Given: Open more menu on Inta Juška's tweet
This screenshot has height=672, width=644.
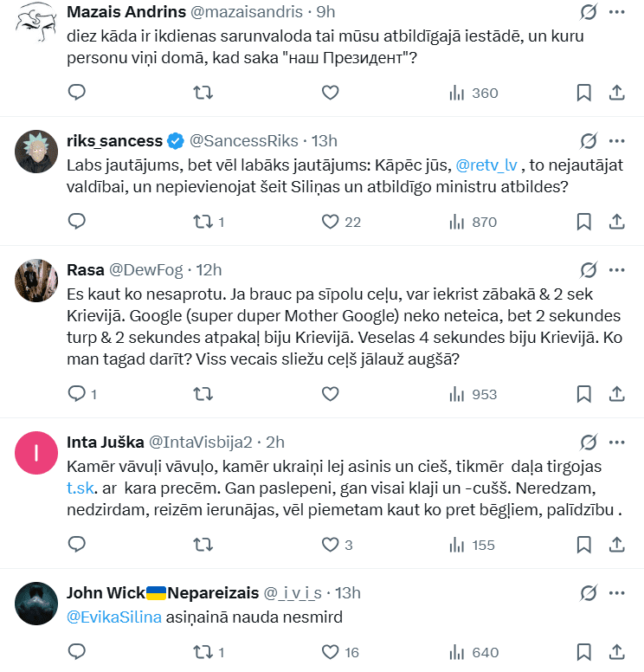Looking at the screenshot, I should [617, 443].
